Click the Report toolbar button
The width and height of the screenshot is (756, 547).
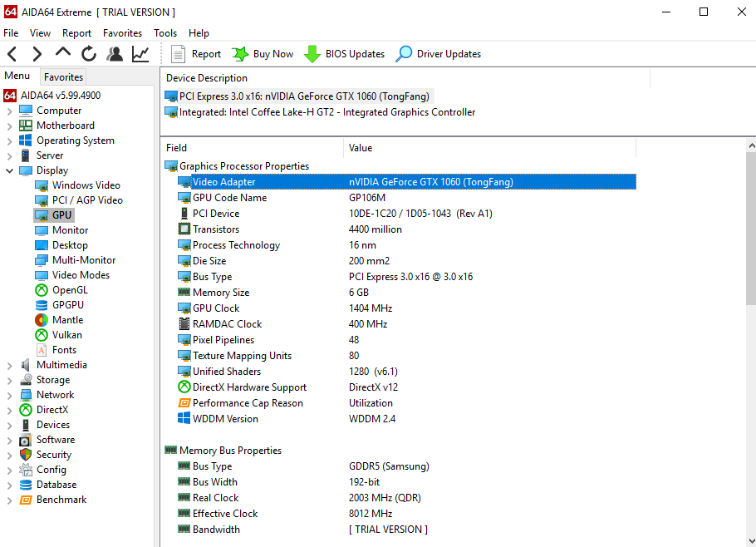tap(196, 54)
